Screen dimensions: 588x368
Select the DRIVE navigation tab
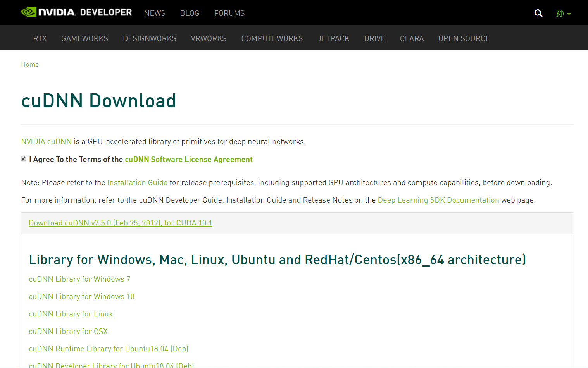(374, 38)
